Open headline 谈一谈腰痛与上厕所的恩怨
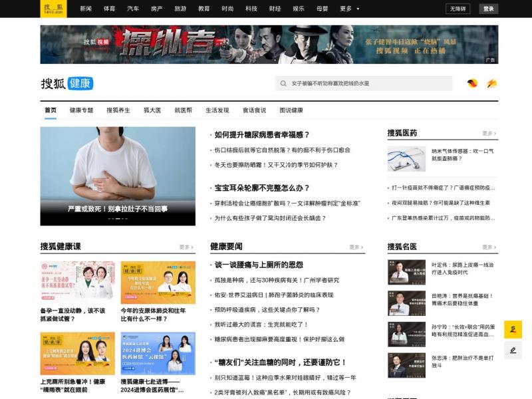 pos(259,265)
